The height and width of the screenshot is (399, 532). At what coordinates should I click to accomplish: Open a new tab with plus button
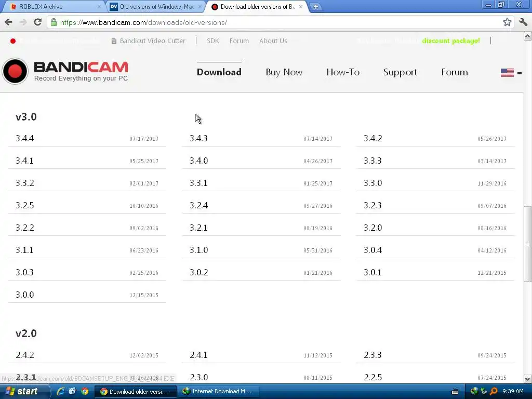coord(315,7)
